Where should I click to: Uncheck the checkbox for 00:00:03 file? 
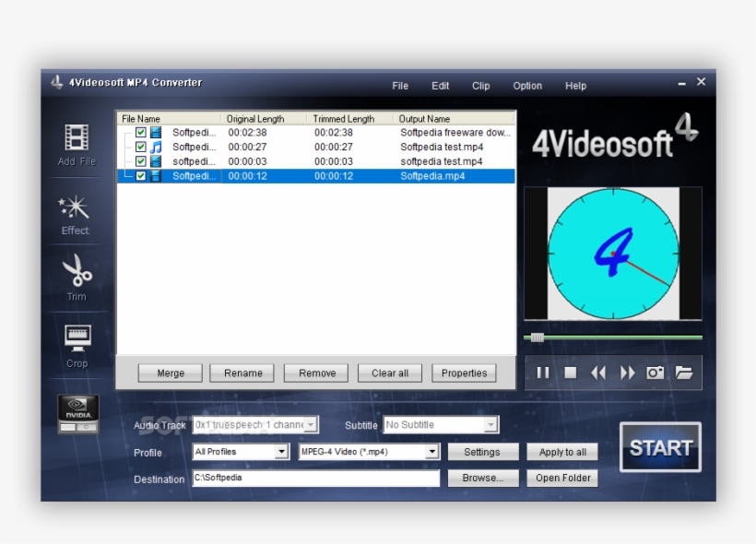[140, 161]
